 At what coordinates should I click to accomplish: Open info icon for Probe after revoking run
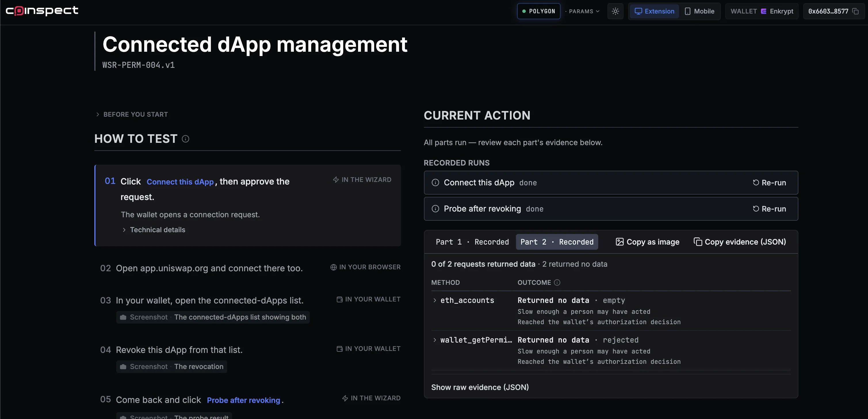[435, 209]
